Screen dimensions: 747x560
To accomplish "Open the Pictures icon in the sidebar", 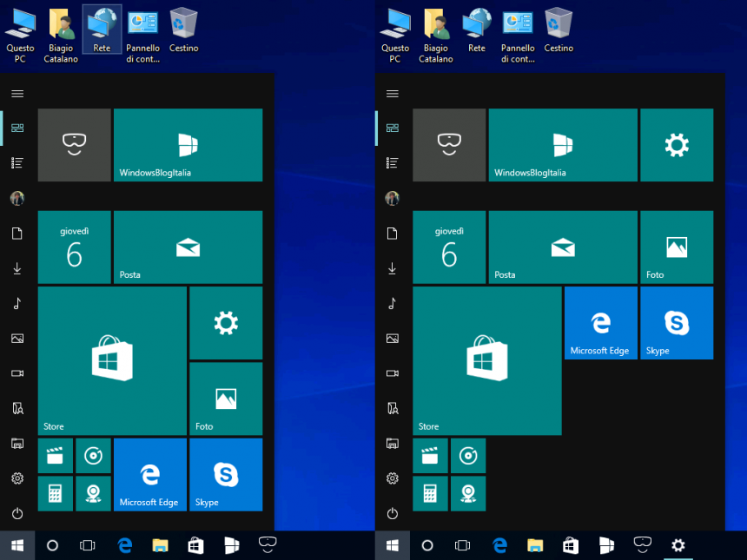I will pos(18,339).
